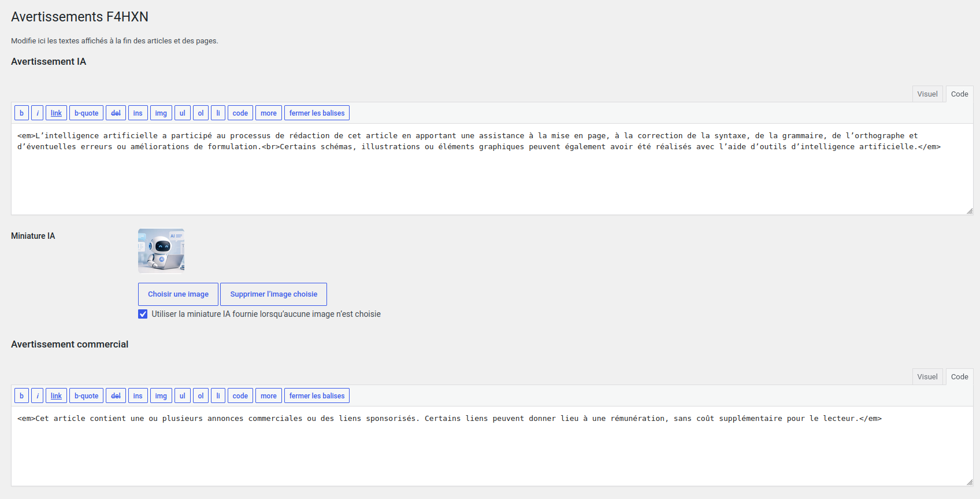Click the b-quote button in the Avertissement commercial toolbar
Screen dimensions: 980x499
[x=86, y=395]
